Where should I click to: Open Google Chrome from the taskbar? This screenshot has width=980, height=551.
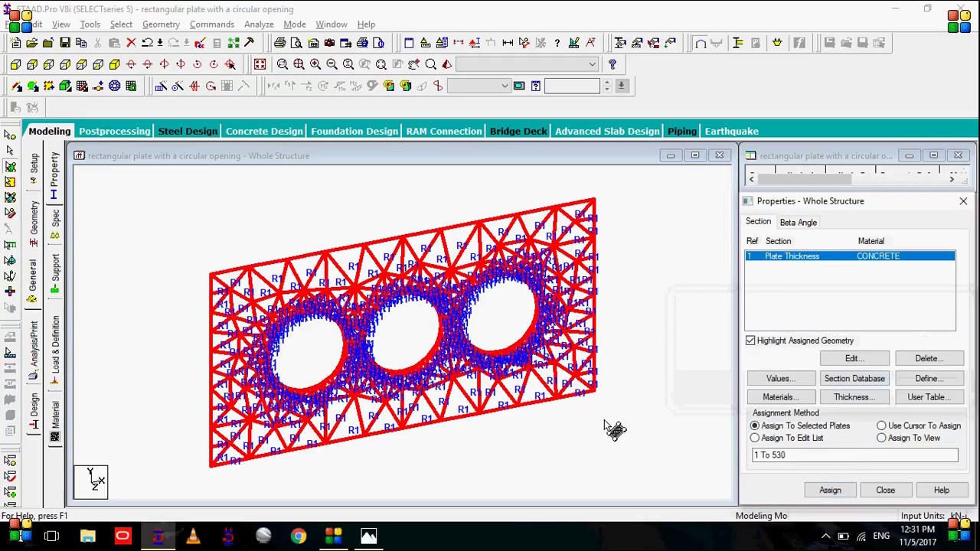tap(299, 536)
